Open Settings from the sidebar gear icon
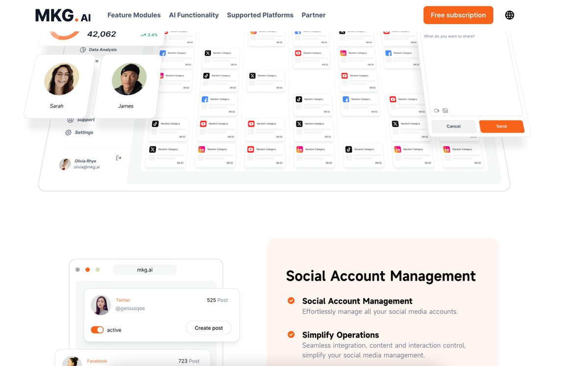The width and height of the screenshot is (588, 366). tap(68, 132)
